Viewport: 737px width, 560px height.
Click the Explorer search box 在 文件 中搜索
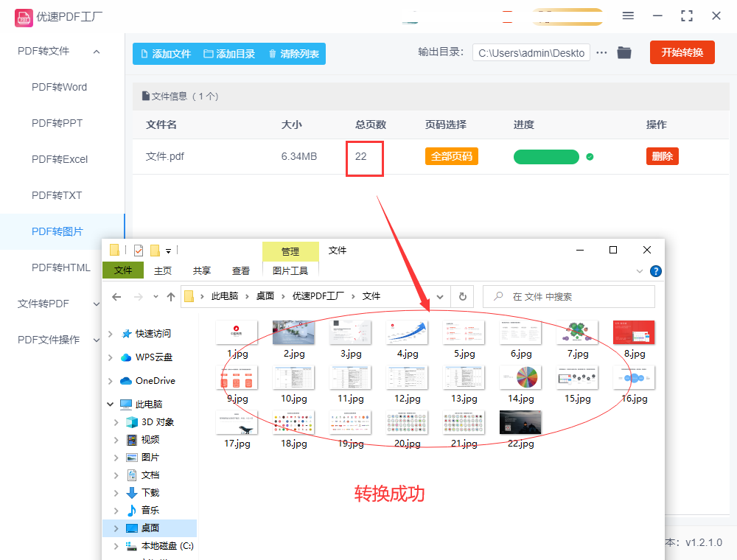569,296
